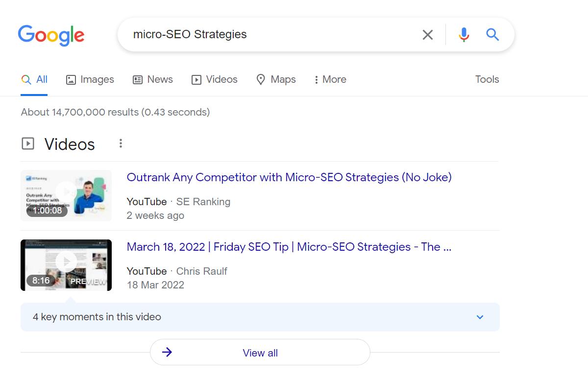Open 'March 18, 2022 Friday SEO Tip' link
Screen dimensions: 588x380
pos(289,247)
